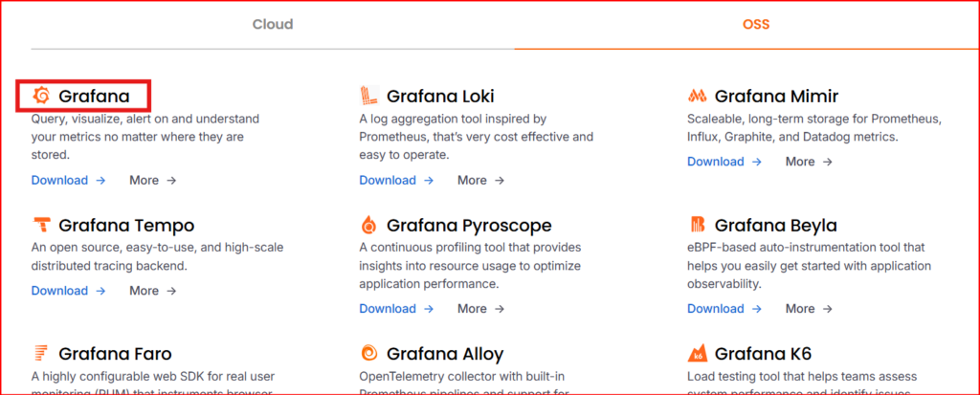Click the Grafana Pyroscope flame icon

(369, 224)
